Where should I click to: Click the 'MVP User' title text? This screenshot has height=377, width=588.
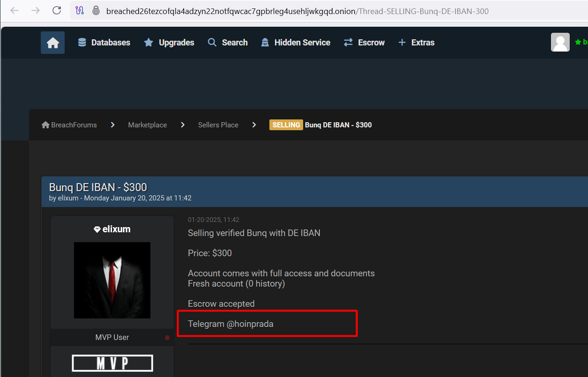point(112,337)
